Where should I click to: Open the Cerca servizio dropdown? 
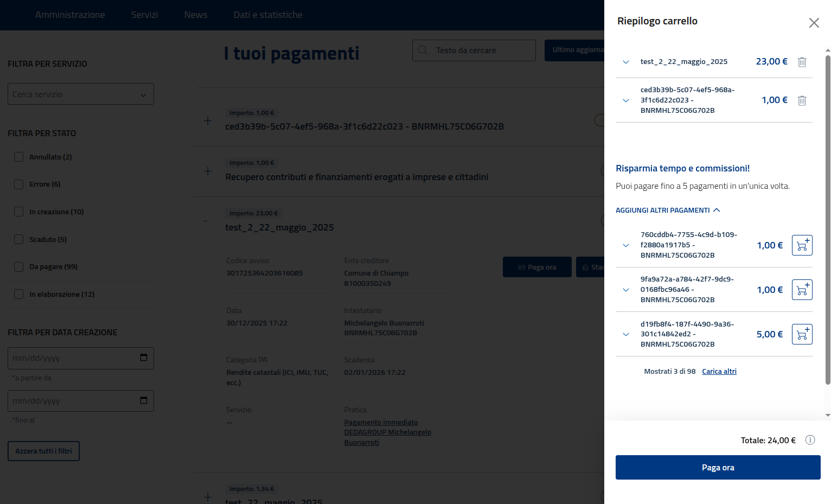pos(81,94)
